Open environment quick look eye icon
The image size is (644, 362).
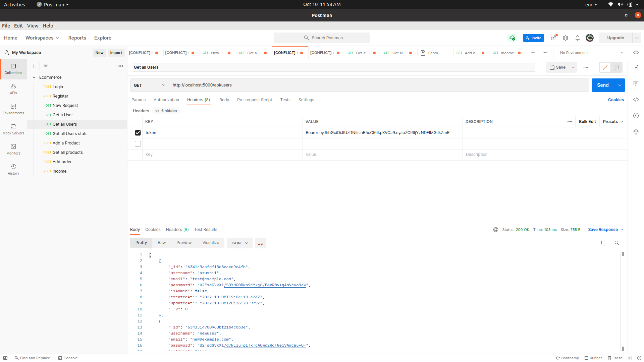(636, 53)
